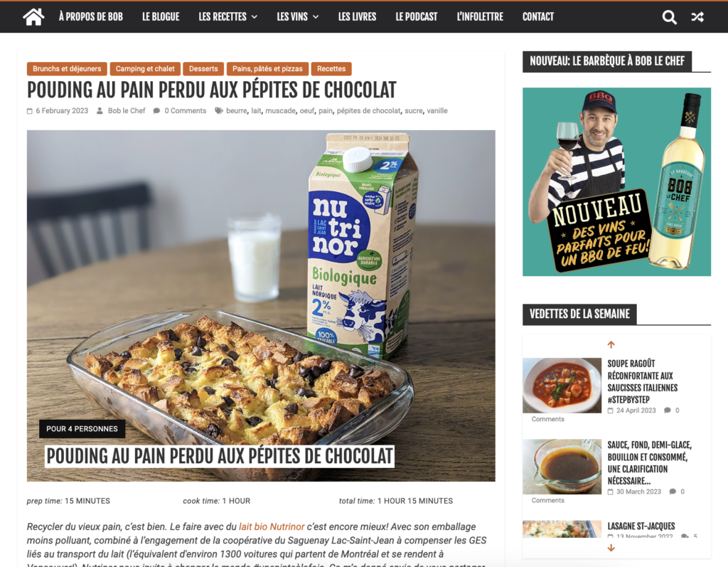Image resolution: width=728 pixels, height=567 pixels.
Task: Click the author person icon near Bob le Chef
Action: coord(100,110)
